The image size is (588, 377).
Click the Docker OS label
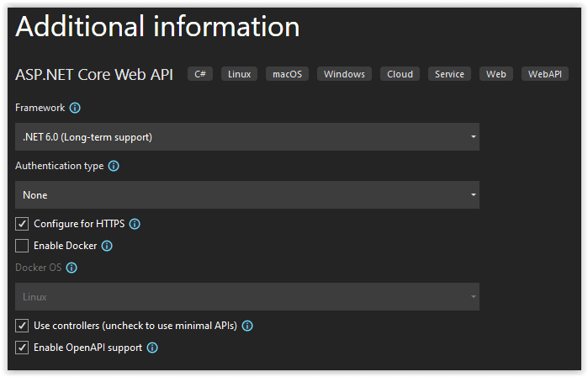tap(38, 268)
